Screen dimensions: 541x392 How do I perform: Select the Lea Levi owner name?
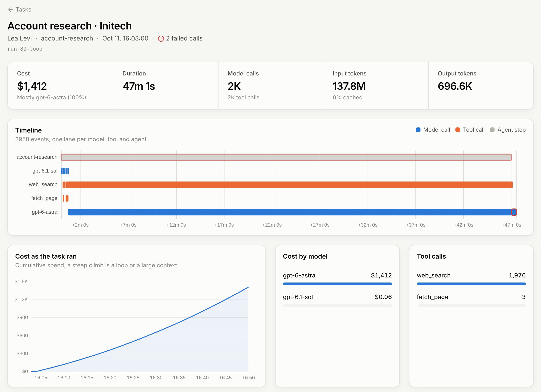(20, 38)
